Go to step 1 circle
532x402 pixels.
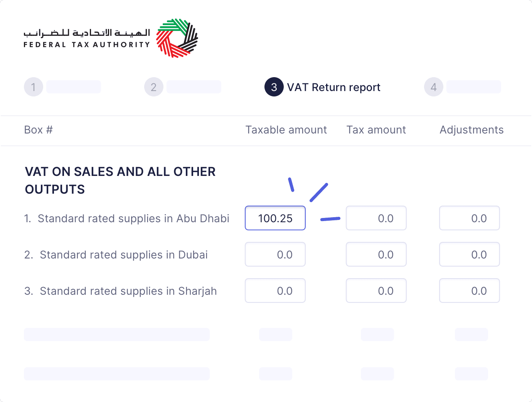[x=34, y=87]
